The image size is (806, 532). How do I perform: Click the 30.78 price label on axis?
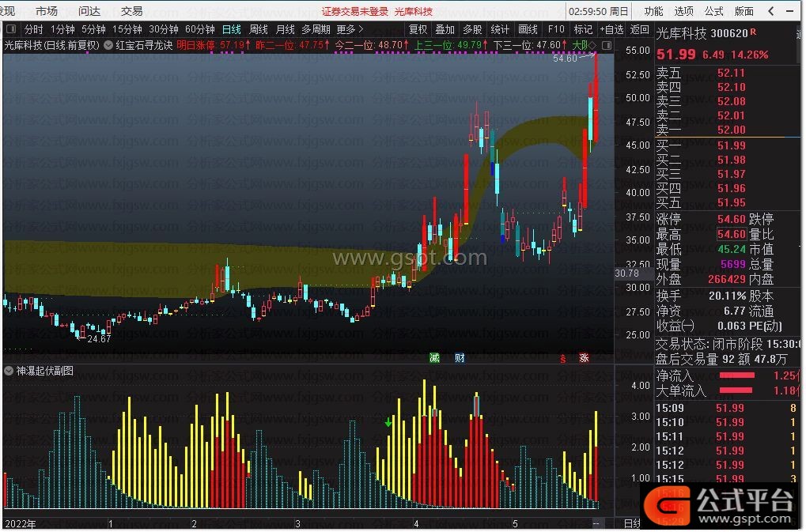click(x=626, y=274)
